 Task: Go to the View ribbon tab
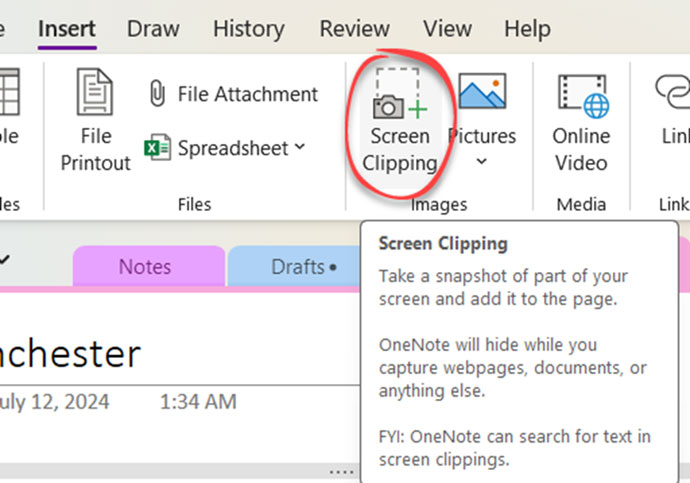(446, 29)
